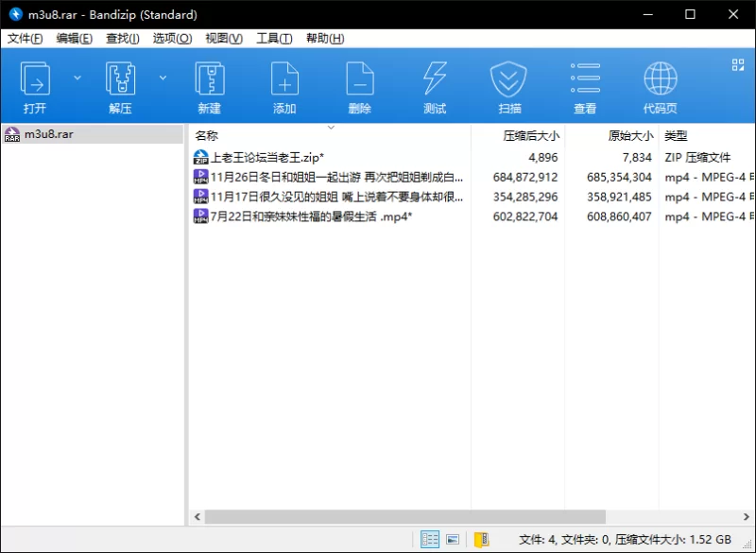The width and height of the screenshot is (756, 553).
Task: Click compressed size value 354,285,296
Action: click(525, 198)
